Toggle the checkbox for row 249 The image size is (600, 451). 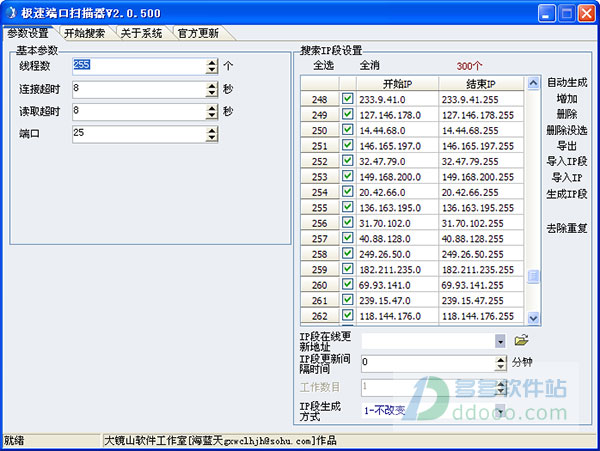pyautogui.click(x=347, y=114)
